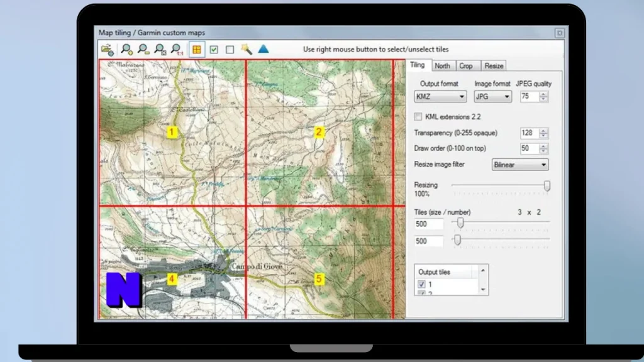Click yellow tile label 1 on map
Image resolution: width=644 pixels, height=362 pixels.
tap(172, 132)
